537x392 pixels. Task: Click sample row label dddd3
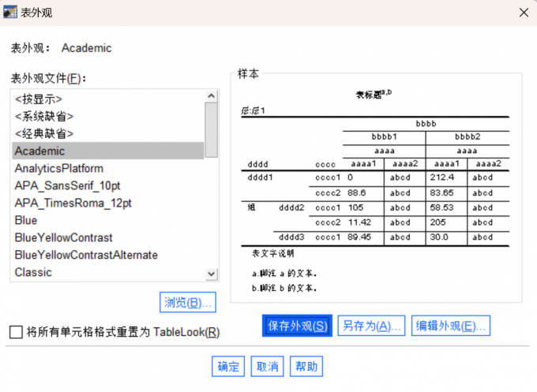click(291, 237)
